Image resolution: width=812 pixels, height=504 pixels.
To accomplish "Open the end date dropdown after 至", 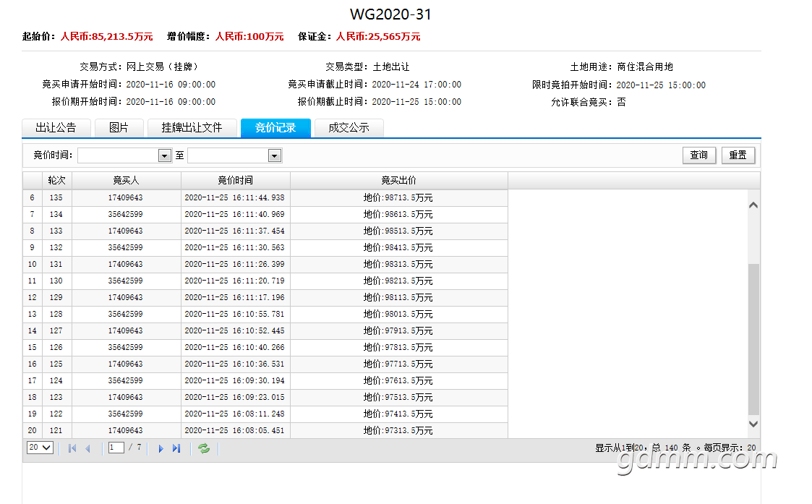I will (x=275, y=155).
